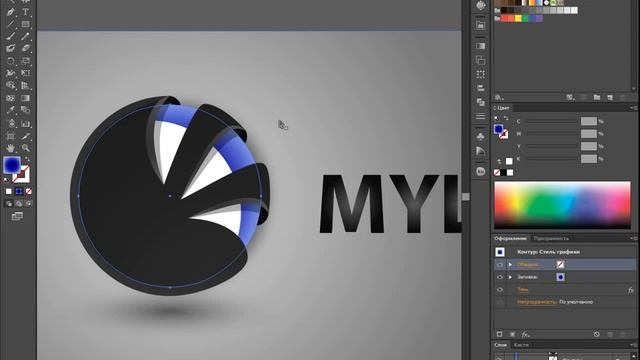
Task: Select the Type tool
Action: tap(25, 12)
